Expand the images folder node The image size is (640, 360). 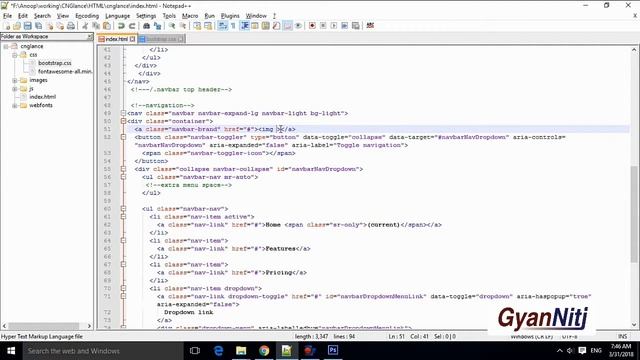(15, 80)
